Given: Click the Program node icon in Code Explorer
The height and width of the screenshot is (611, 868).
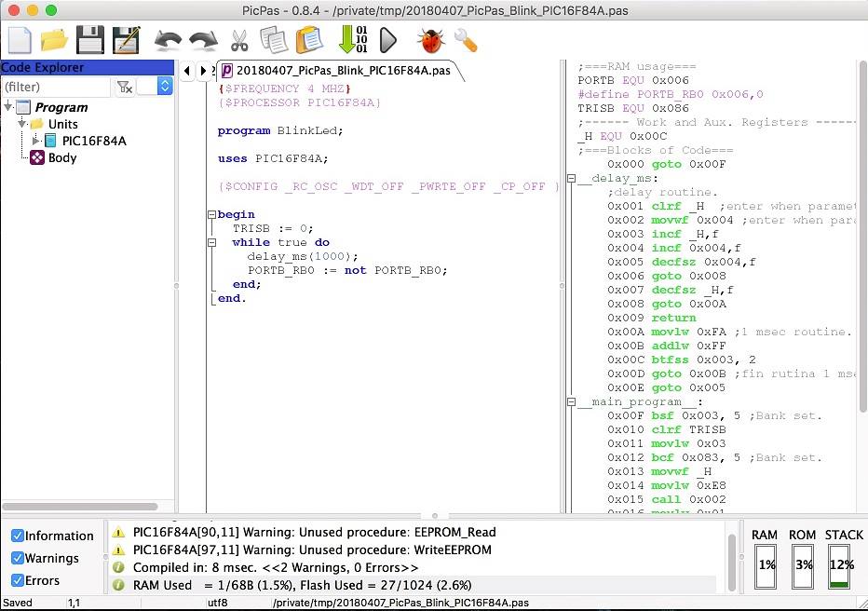Looking at the screenshot, I should [23, 107].
